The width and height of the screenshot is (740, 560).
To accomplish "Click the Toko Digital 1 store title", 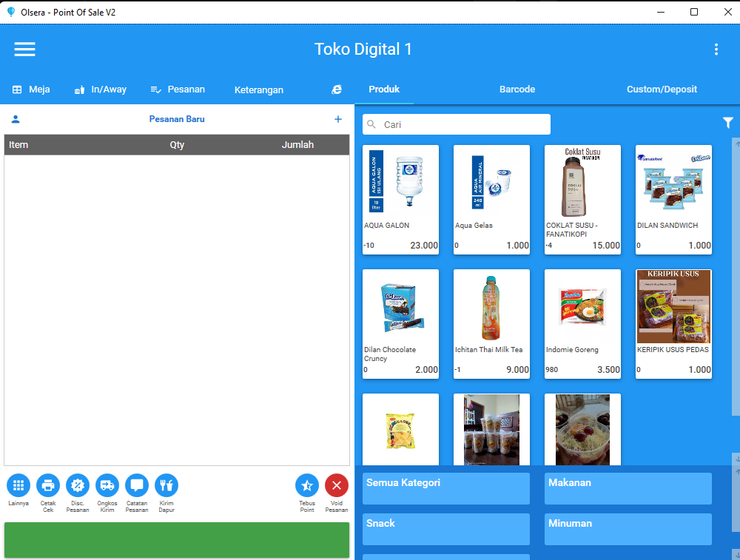I will tap(363, 49).
